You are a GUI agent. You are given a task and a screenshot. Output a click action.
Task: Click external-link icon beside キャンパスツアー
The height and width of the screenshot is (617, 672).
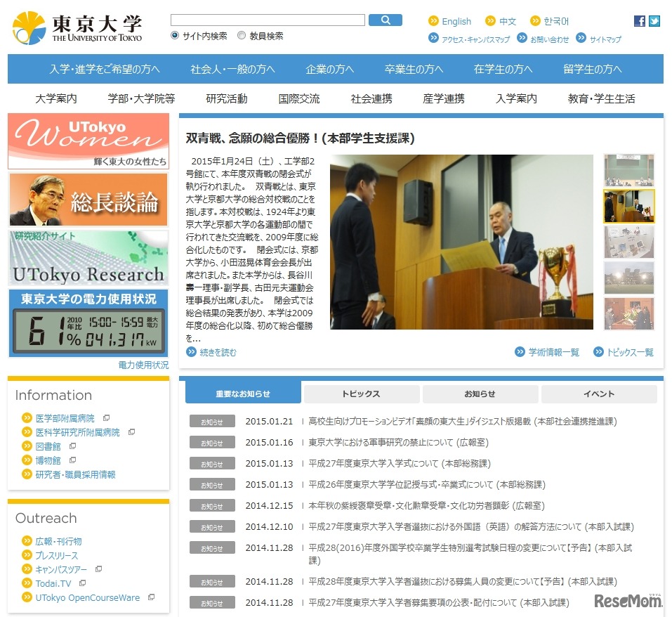coord(99,569)
